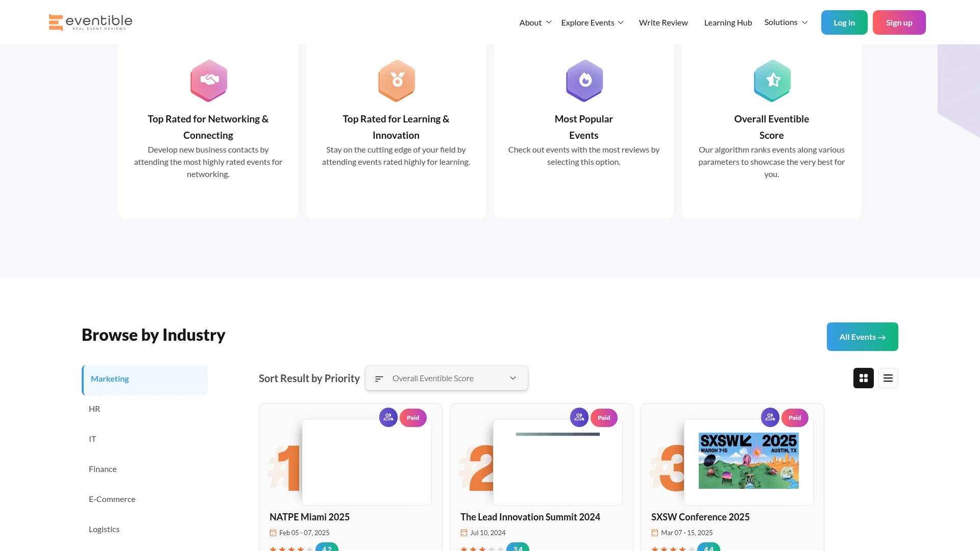Click calendar icon beside Feb 05 - 07, 2025
This screenshot has width=980, height=551.
click(x=273, y=533)
